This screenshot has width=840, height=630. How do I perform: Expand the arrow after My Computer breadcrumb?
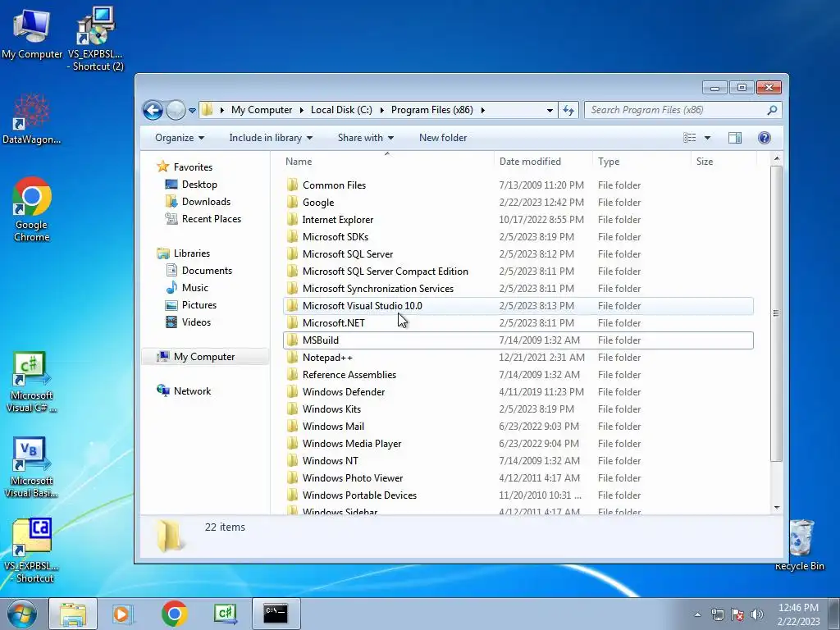tap(301, 111)
